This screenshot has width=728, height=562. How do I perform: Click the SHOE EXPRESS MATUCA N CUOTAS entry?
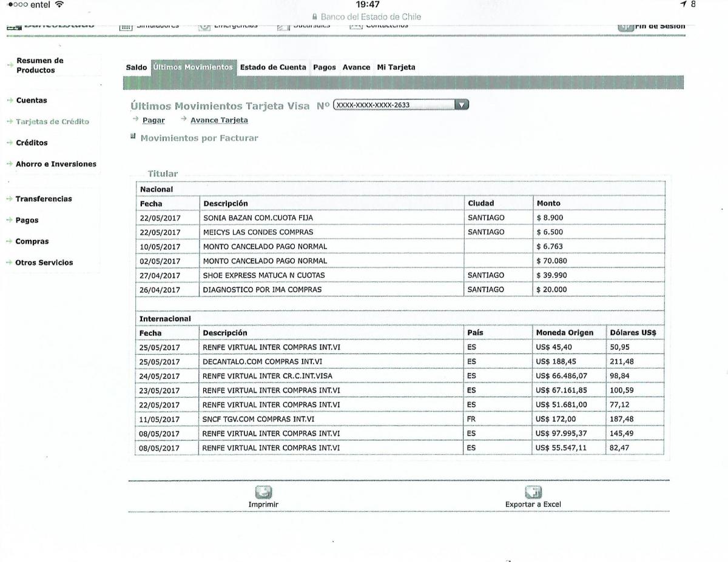[264, 275]
